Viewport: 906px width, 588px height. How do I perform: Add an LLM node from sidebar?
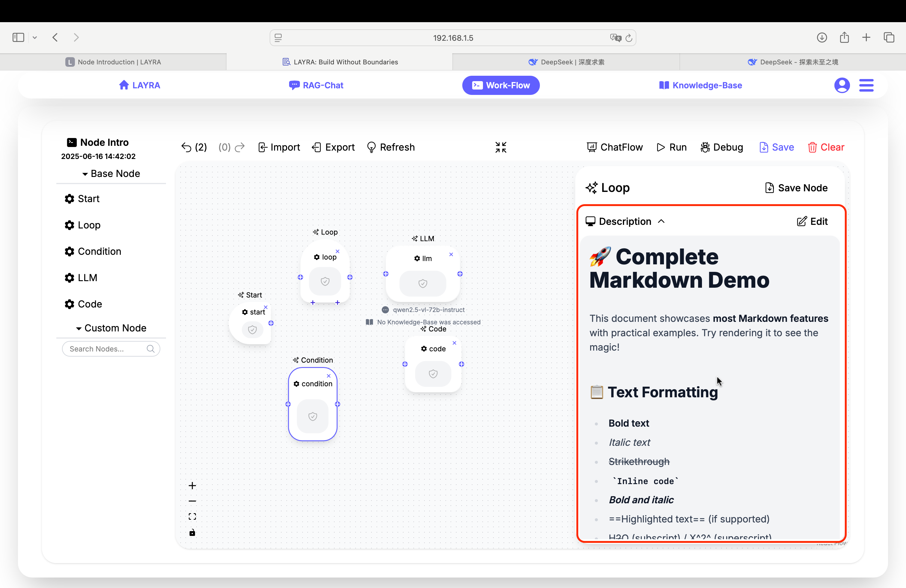tap(81, 278)
